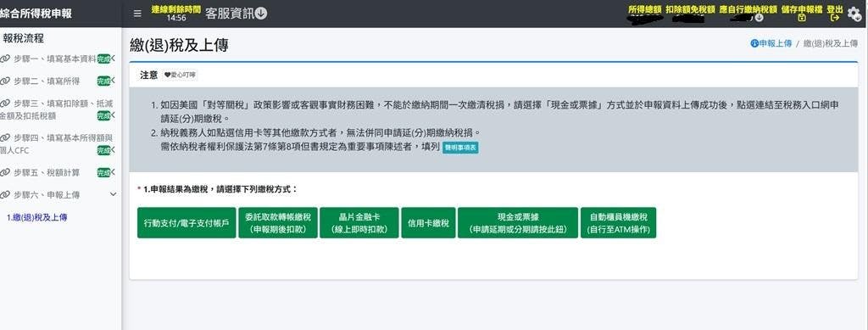Viewport: 868px width, 330px height.
Task: Click the 登出 text
Action: click(x=835, y=9)
